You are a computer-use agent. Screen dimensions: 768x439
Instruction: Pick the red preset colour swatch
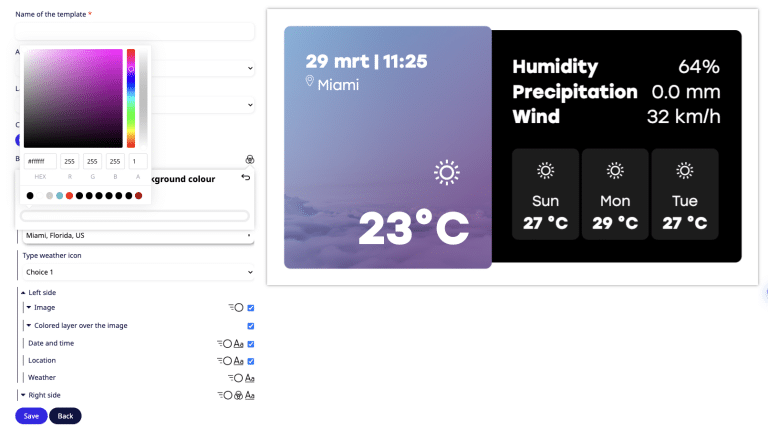click(x=69, y=195)
